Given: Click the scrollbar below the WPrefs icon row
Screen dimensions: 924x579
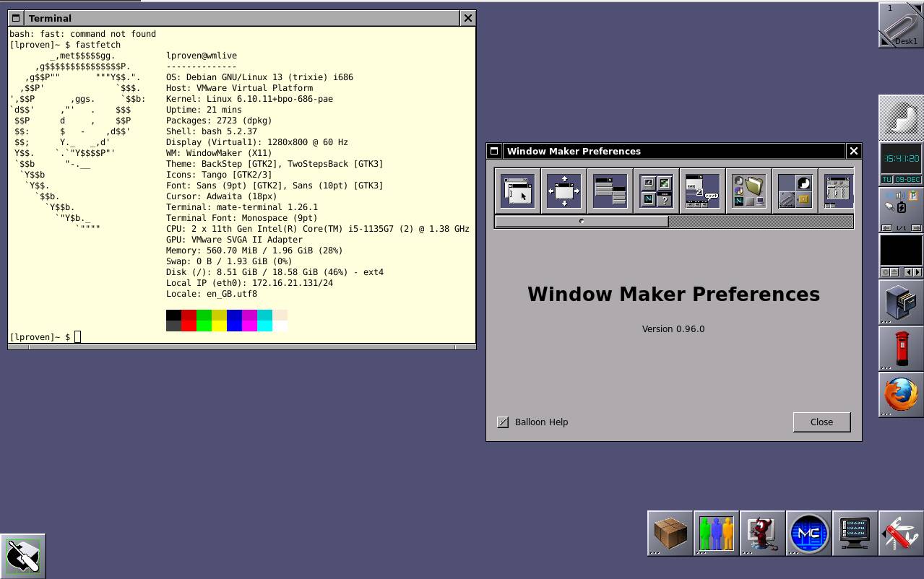Looking at the screenshot, I should tap(582, 221).
